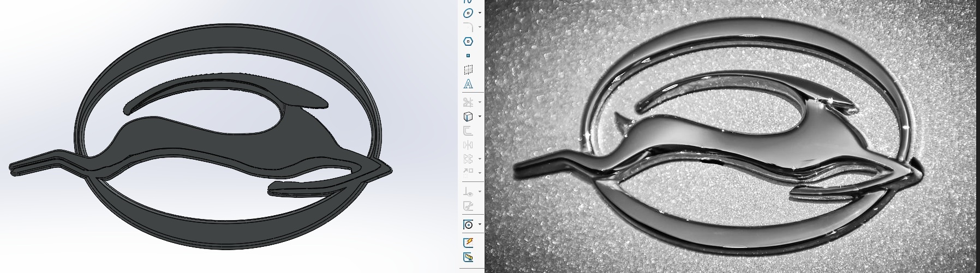
Task: Toggle Instant2D ruler icon
Action: click(468, 257)
